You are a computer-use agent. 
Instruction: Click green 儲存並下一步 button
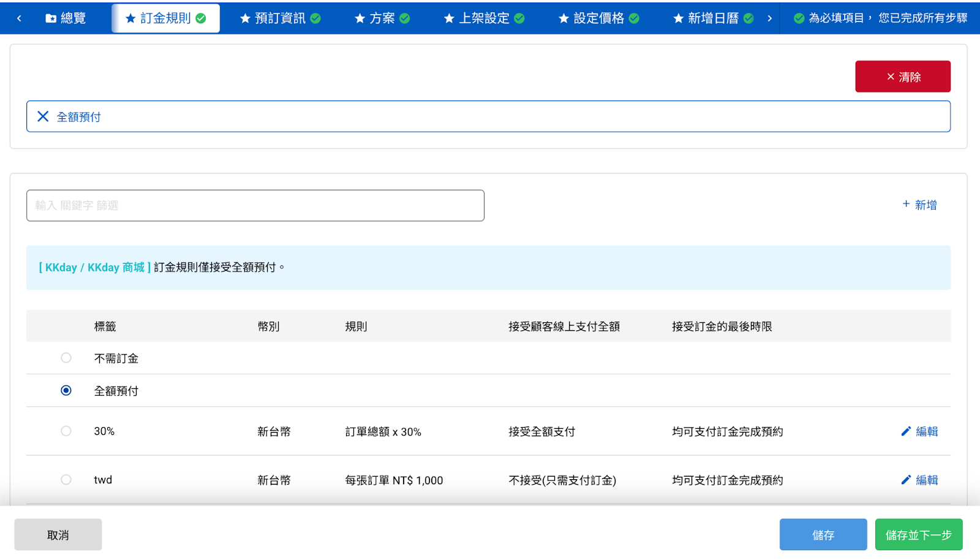coord(919,535)
